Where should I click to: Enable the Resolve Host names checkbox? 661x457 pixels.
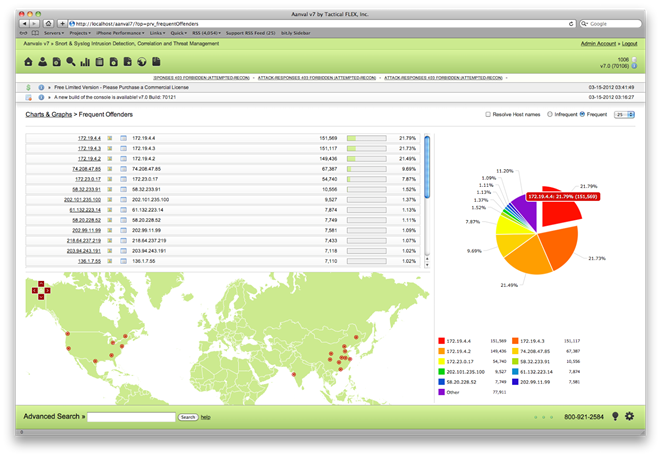[488, 115]
